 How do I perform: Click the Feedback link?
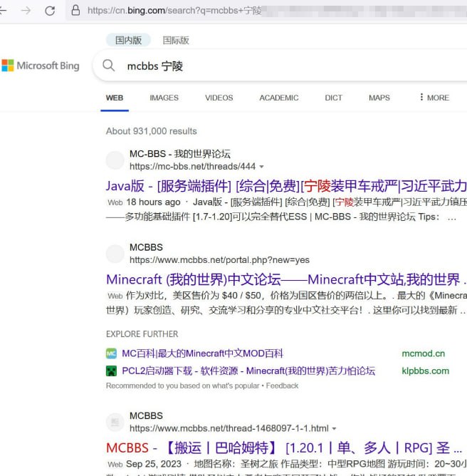click(x=283, y=386)
